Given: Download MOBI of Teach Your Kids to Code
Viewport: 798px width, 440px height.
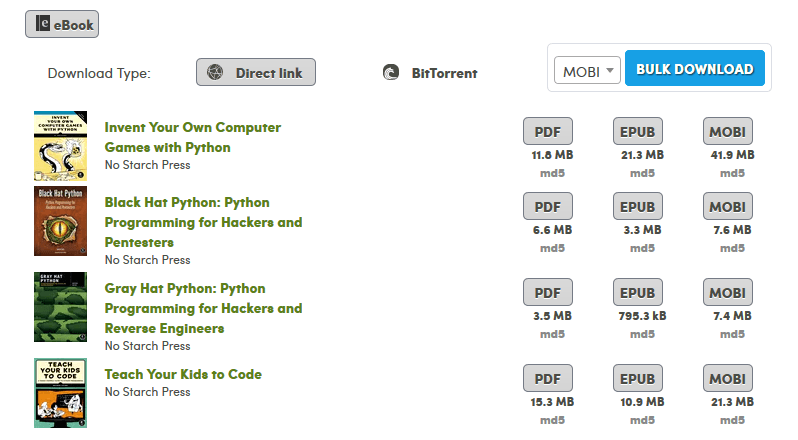Looking at the screenshot, I should tap(728, 378).
